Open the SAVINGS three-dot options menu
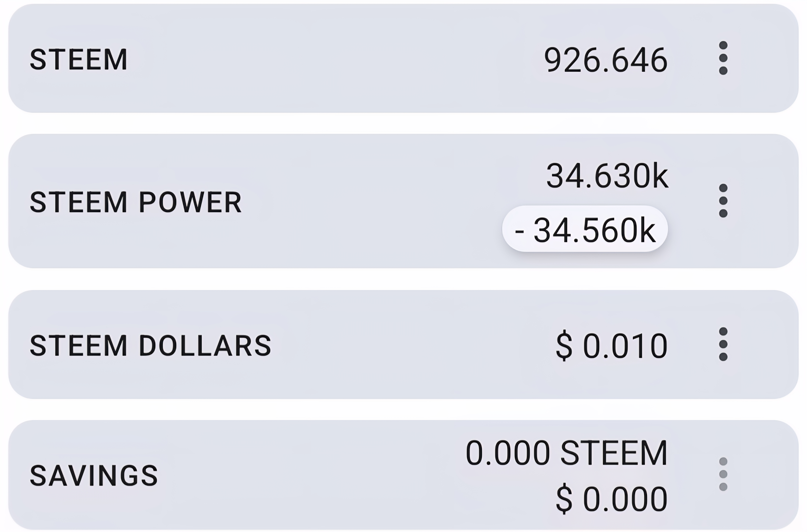Screen dimensions: 807x532 [723, 474]
